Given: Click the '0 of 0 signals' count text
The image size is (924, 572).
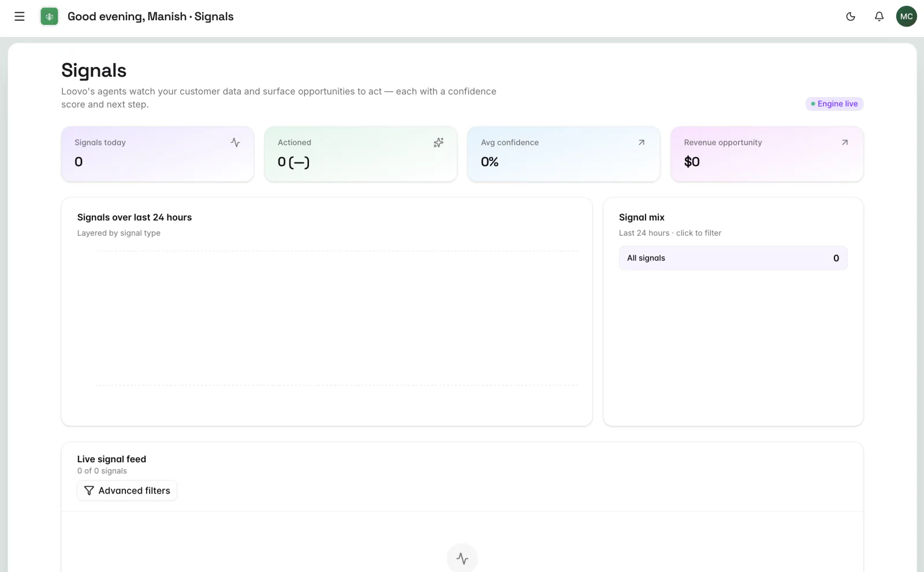Looking at the screenshot, I should coord(102,471).
